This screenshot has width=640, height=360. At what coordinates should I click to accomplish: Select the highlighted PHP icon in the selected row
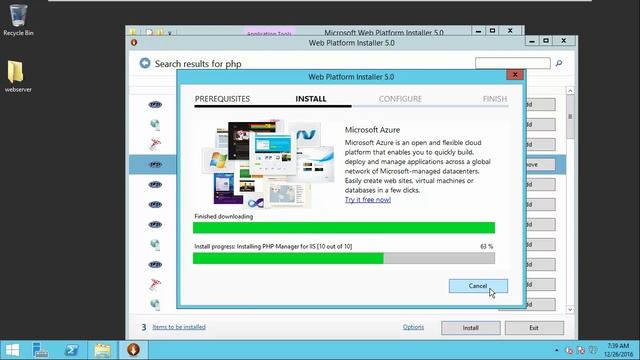pos(155,164)
